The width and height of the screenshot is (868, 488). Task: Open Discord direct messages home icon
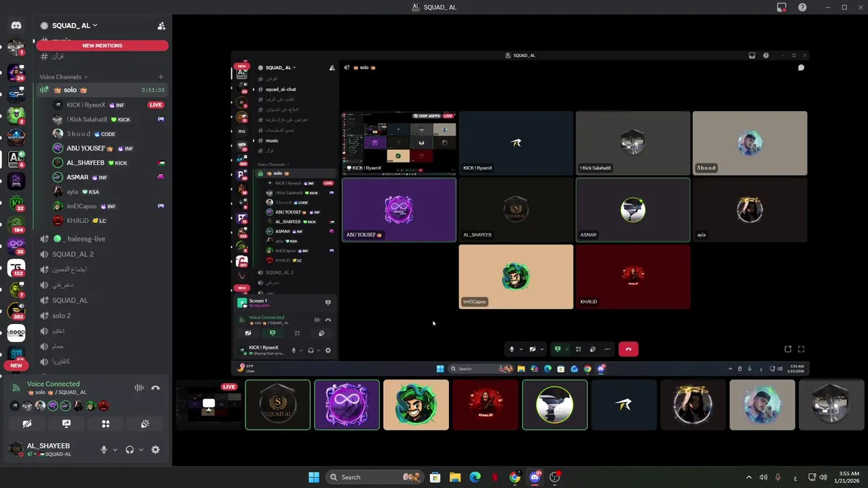(x=16, y=26)
